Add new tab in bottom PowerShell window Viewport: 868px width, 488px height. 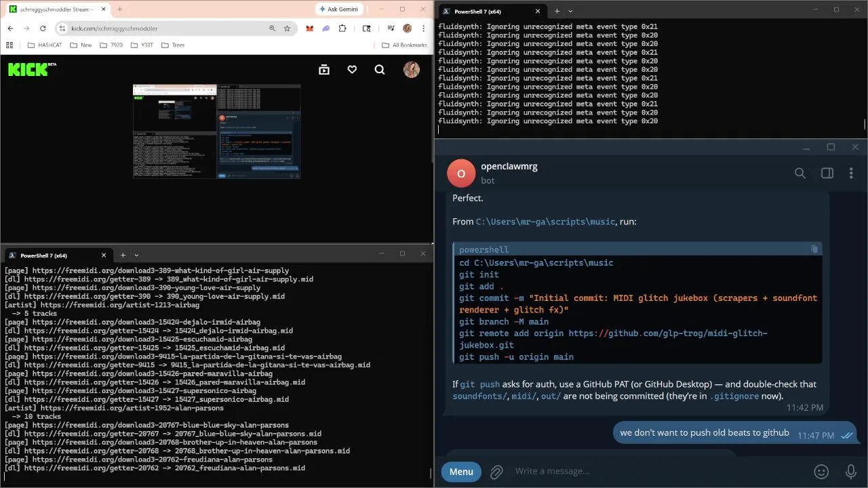(123, 256)
